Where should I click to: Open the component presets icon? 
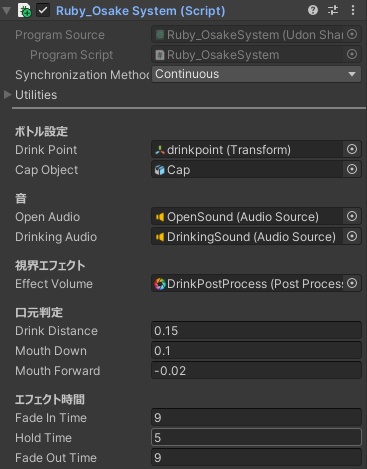point(333,10)
